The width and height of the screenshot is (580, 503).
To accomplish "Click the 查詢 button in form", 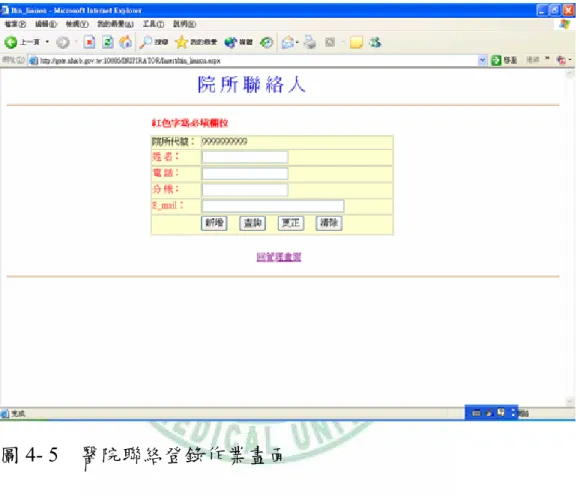I will 253,223.
